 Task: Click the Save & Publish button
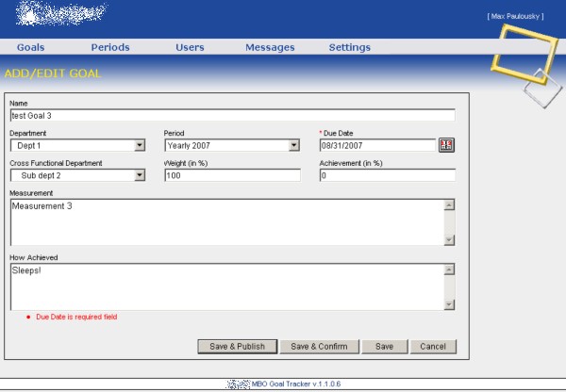click(237, 347)
